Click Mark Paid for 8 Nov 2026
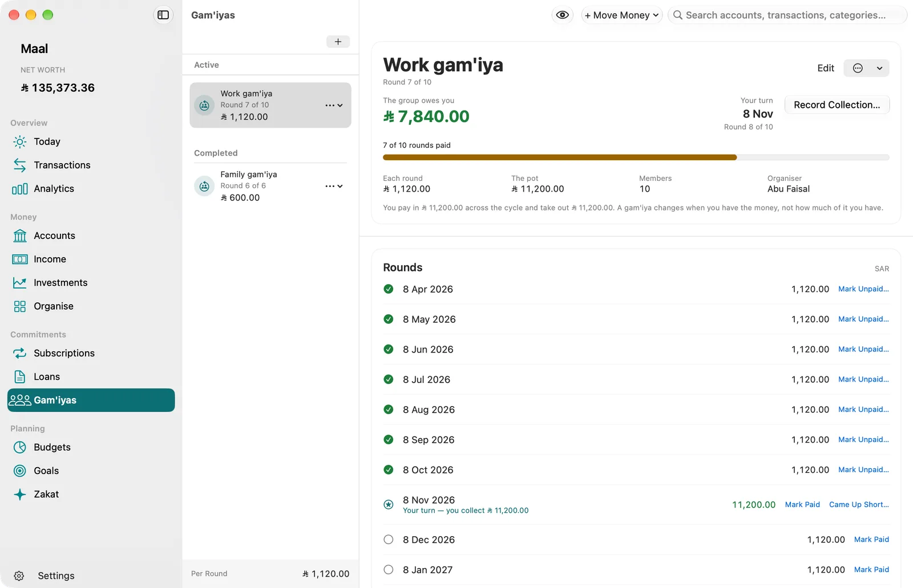Viewport: 913px width, 588px height. [x=802, y=505]
